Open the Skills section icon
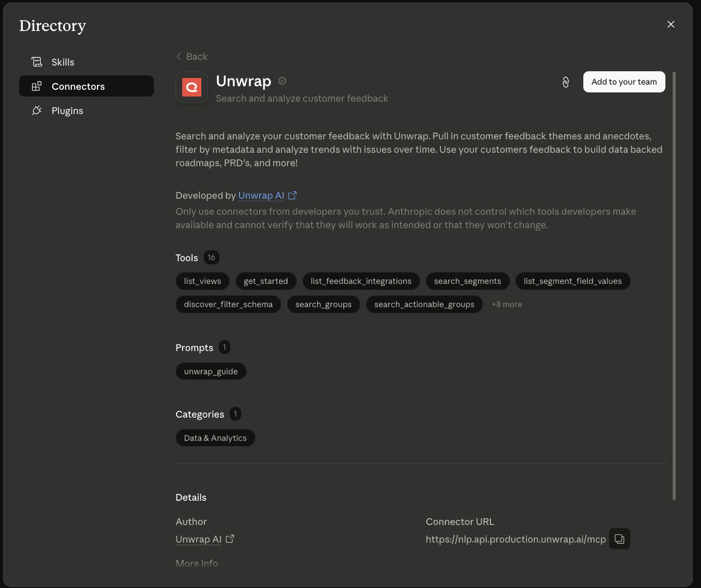 [37, 62]
